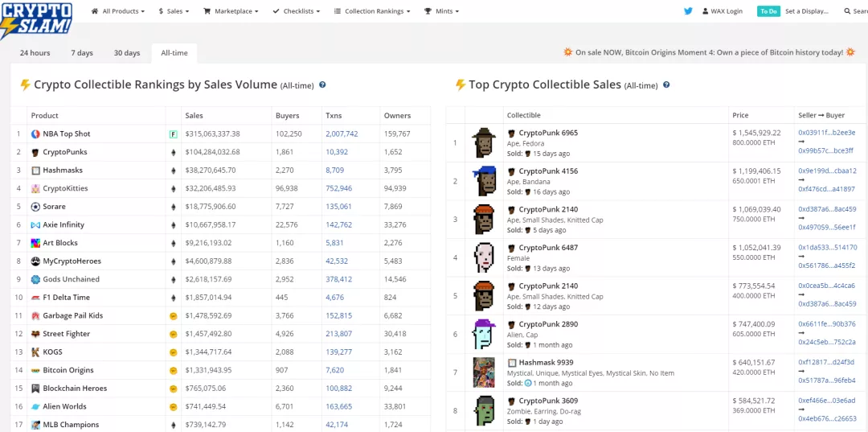The width and height of the screenshot is (868, 432).
Task: Switch to the 24 hours tab
Action: point(35,53)
